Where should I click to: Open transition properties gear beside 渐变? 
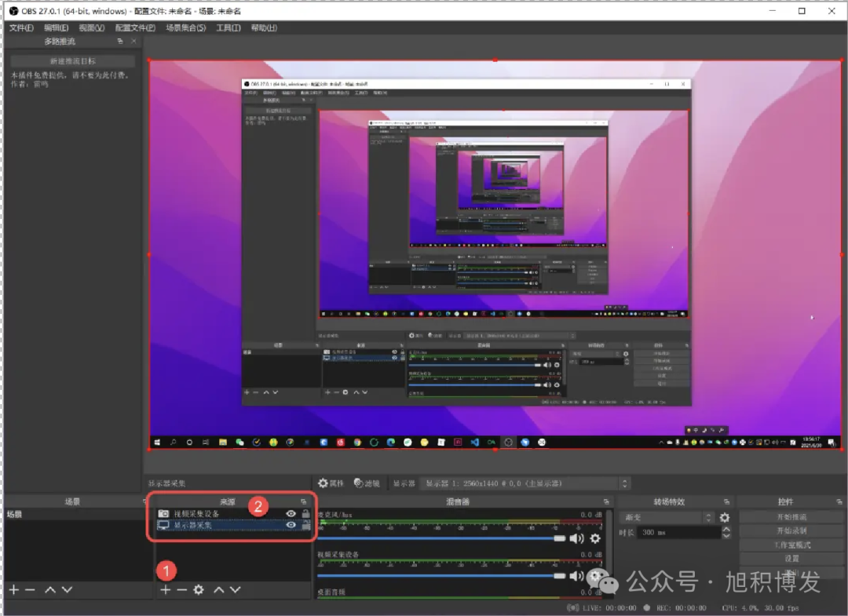725,518
